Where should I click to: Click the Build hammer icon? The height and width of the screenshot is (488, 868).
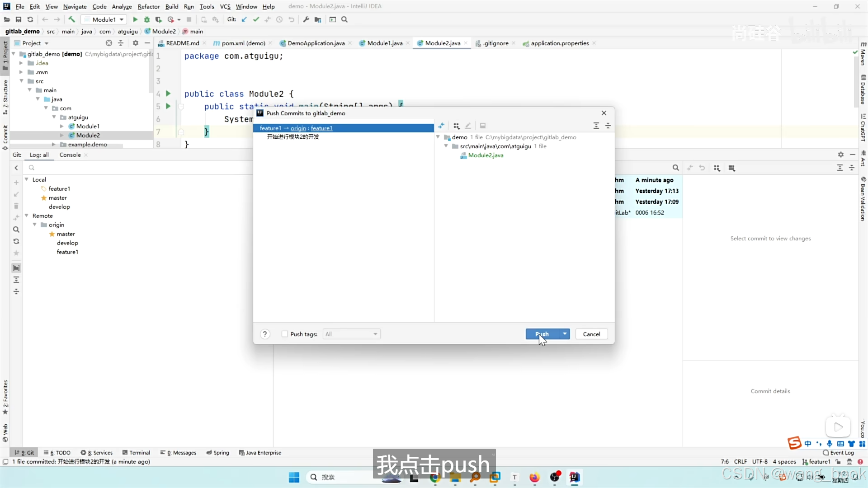coord(71,19)
